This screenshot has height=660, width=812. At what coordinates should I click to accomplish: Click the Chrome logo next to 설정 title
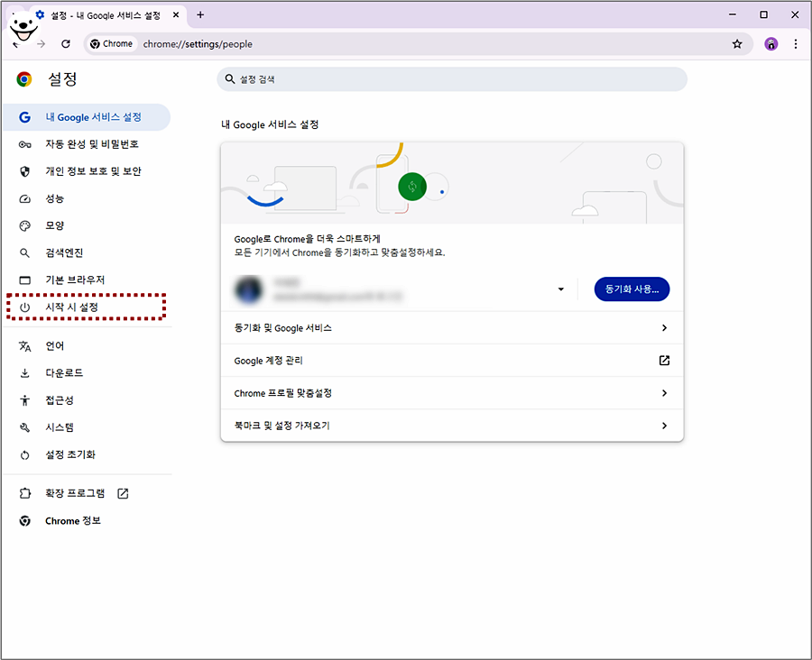point(24,79)
